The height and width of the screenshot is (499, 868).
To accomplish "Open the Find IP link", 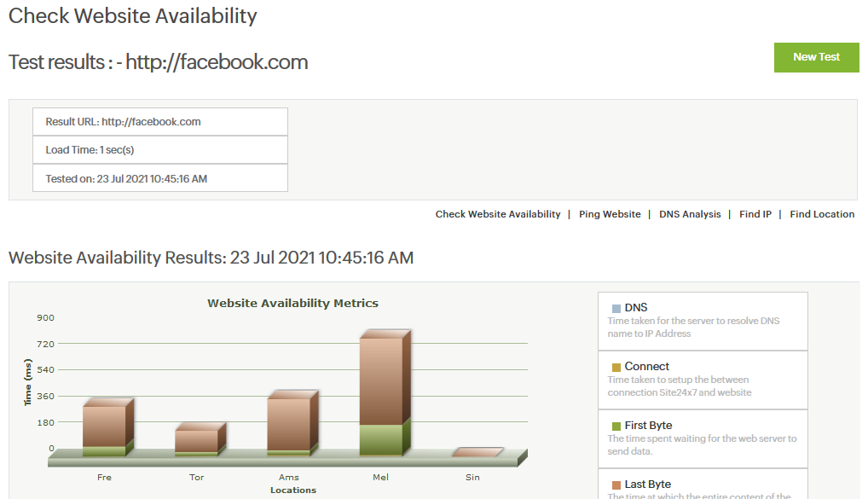I will 755,214.
